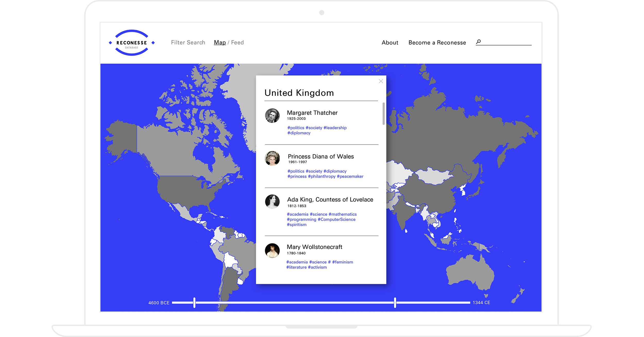This screenshot has width=644, height=337.
Task: Open Margaret Thatcher portrait thumbnail
Action: tap(272, 116)
